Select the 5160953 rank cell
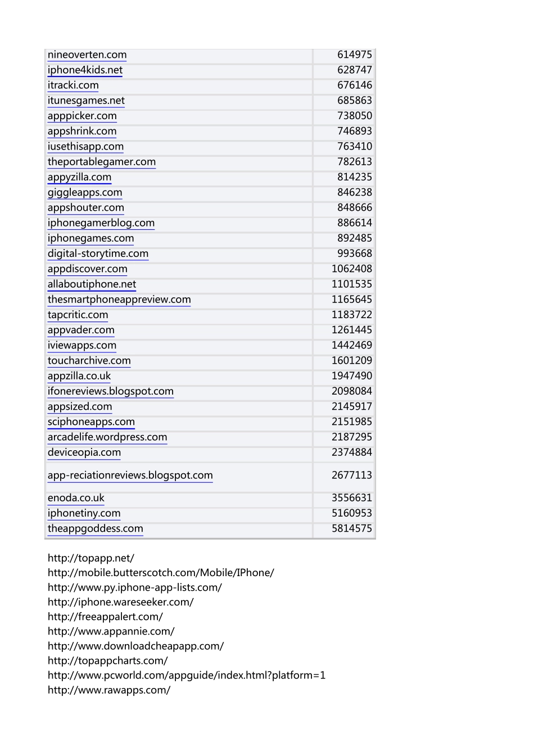The height and width of the screenshot is (756, 534). (343, 513)
